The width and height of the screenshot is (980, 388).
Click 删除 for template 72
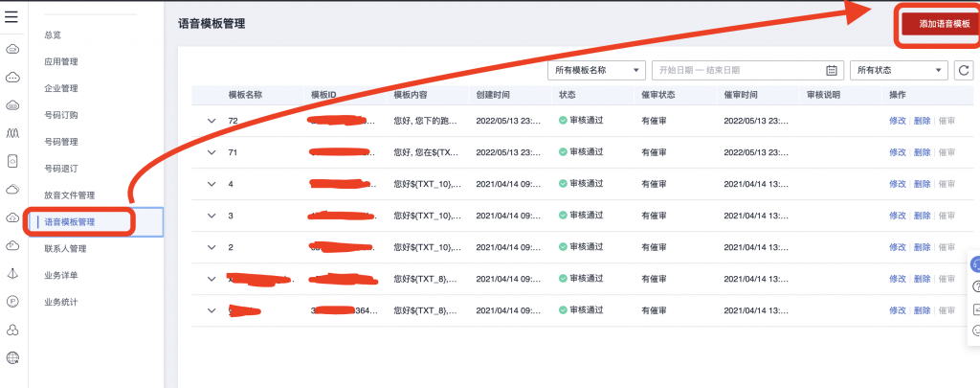[922, 121]
